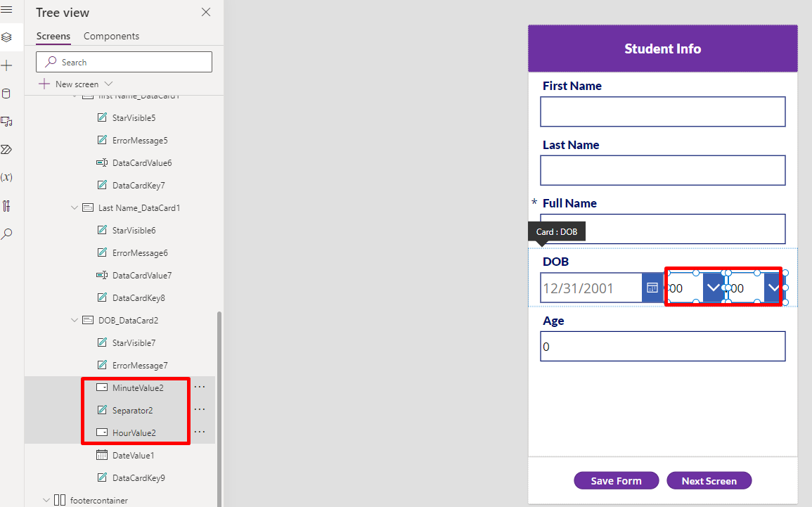Open the Insert plus icon in sidebar
Screen dimensions: 812x507
click(x=7, y=65)
